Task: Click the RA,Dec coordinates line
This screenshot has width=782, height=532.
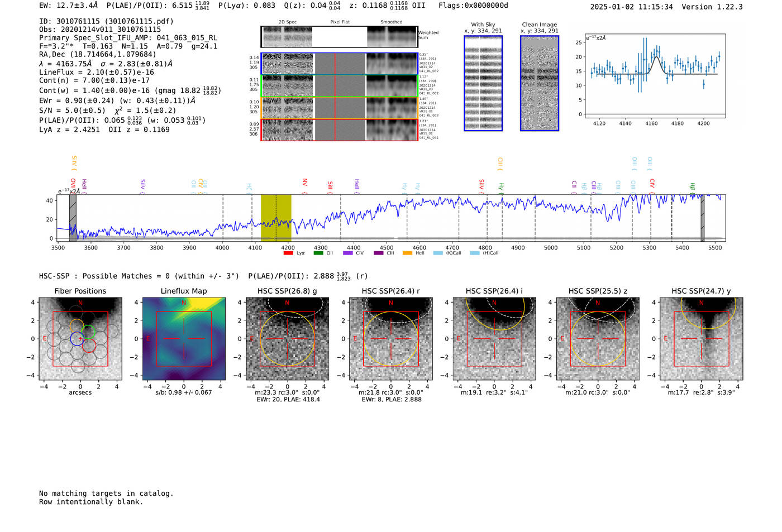Action: (98, 55)
